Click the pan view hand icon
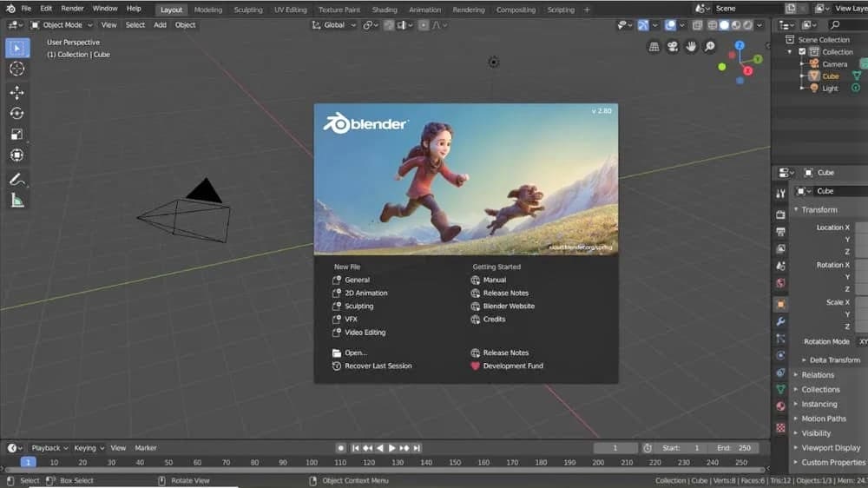The height and width of the screenshot is (488, 868). (x=691, y=47)
